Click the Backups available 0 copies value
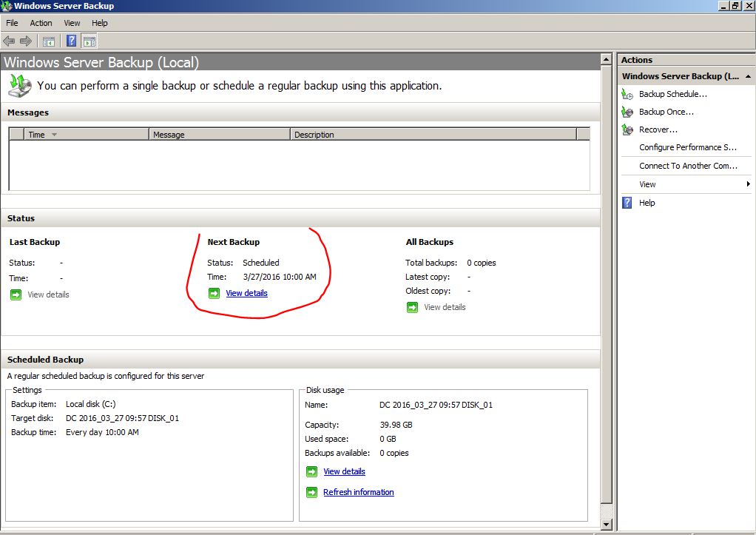756x535 pixels. click(394, 453)
